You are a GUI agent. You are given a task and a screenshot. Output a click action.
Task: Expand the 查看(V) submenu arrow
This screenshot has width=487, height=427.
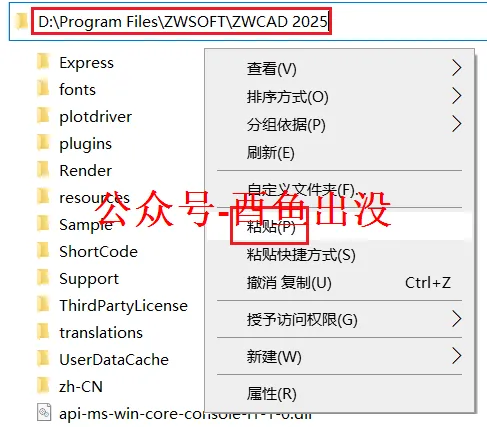[457, 68]
